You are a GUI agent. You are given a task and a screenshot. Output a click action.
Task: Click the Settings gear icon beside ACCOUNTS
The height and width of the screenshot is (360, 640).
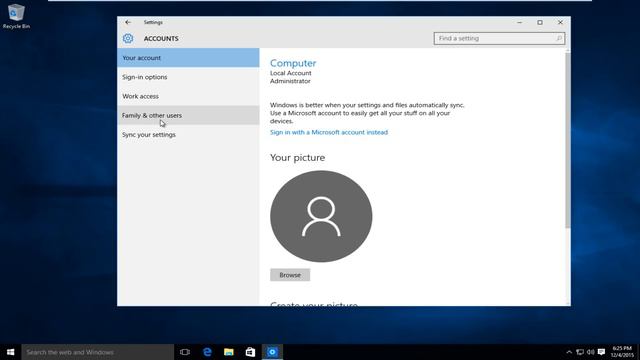[128, 38]
